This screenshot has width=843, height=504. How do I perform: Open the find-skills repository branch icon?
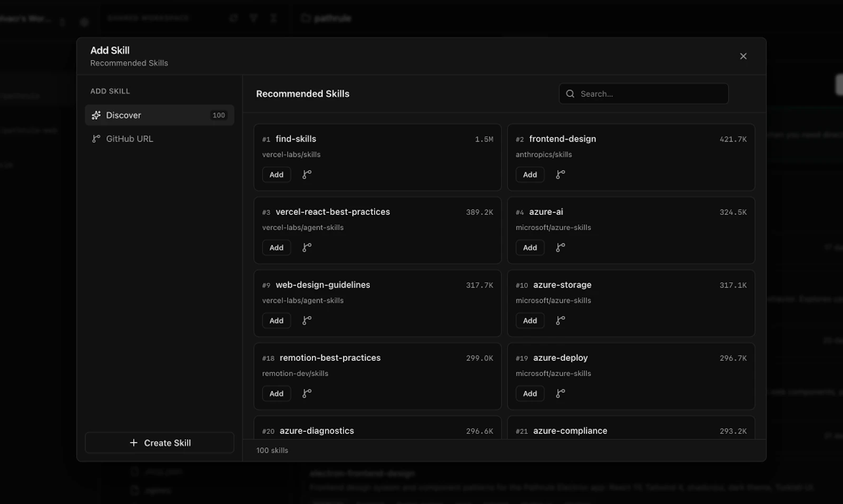[x=307, y=174]
